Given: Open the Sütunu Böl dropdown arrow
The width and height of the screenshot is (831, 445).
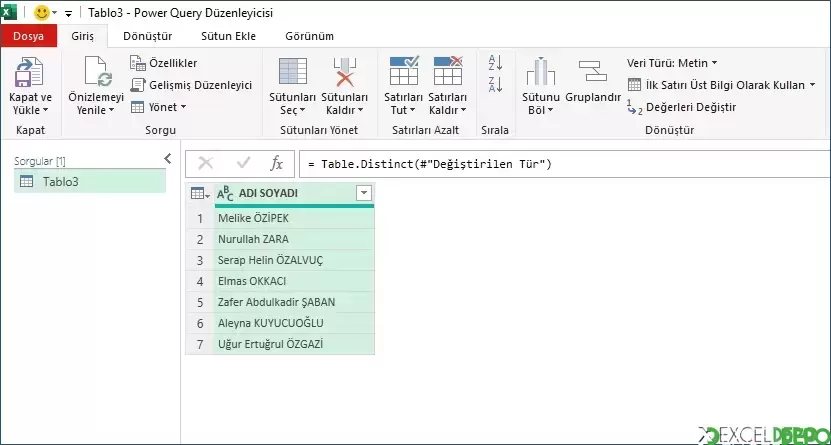Looking at the screenshot, I should coord(550,111).
